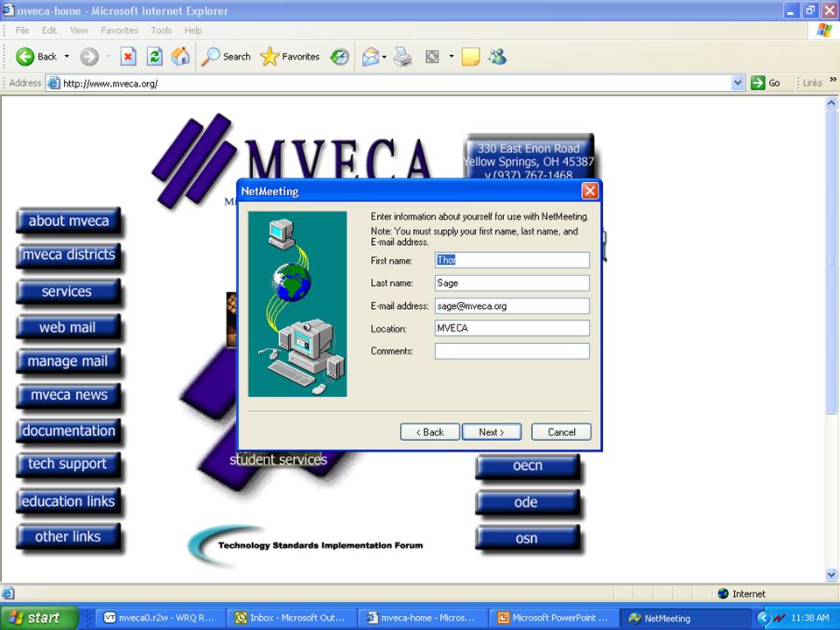This screenshot has height=630, width=840.
Task: Click the Location field containing MVECA
Action: [512, 328]
